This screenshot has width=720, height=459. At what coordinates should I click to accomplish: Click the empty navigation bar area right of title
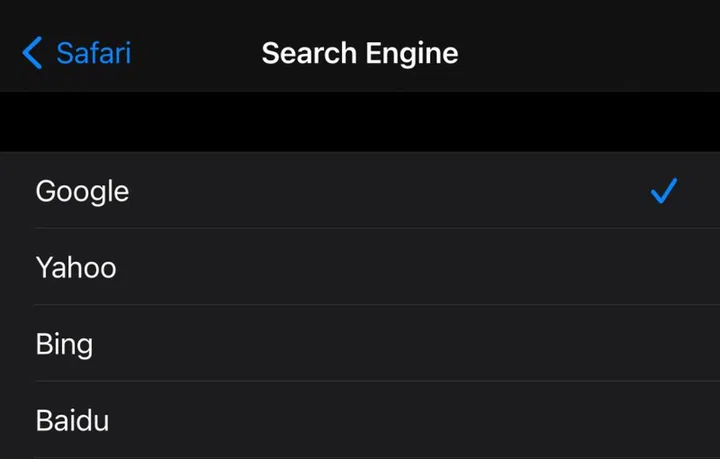pyautogui.click(x=600, y=53)
